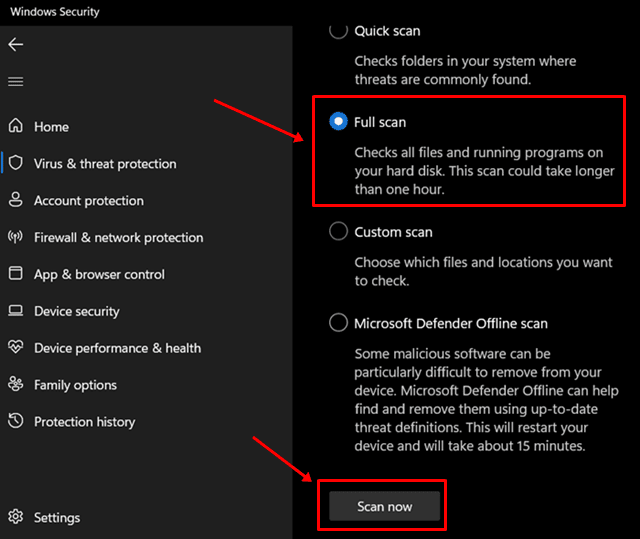Click the Device performance & health heart icon

point(15,348)
